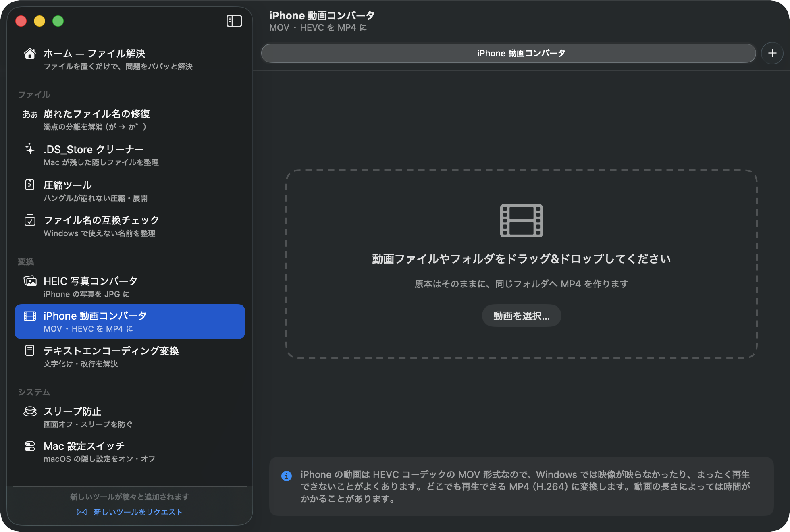This screenshot has height=532, width=790.
Task: Click the 動画を選択... button
Action: [522, 316]
